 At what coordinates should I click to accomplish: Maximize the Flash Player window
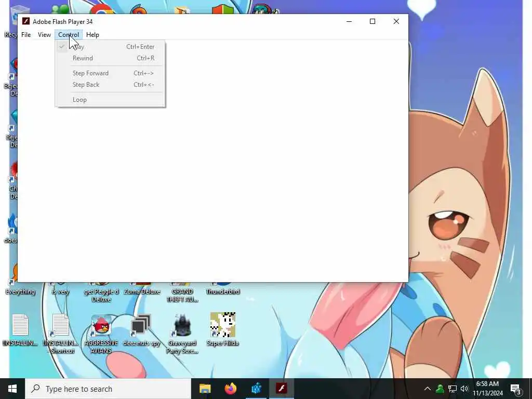click(x=372, y=21)
